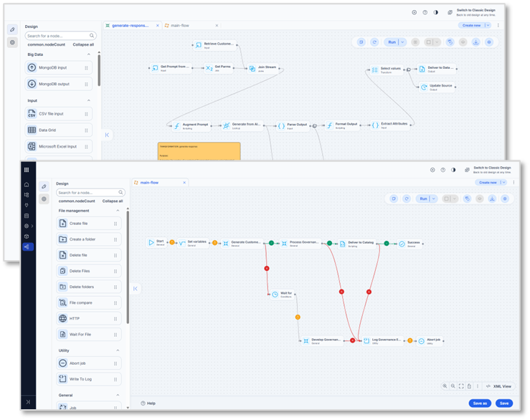Toggle XML View of the workflow

499,386
